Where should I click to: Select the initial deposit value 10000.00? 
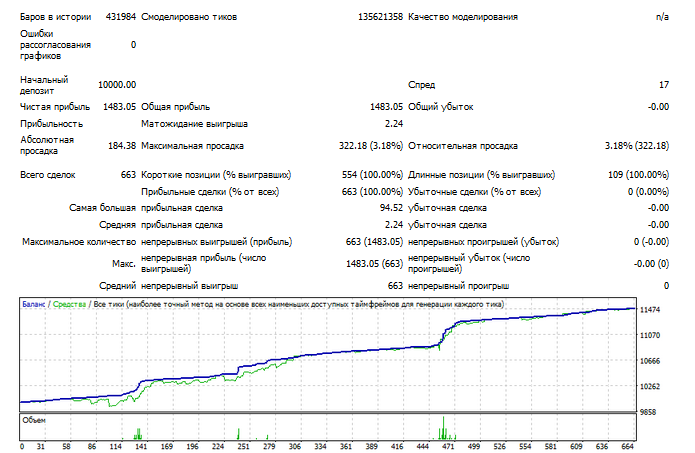117,85
